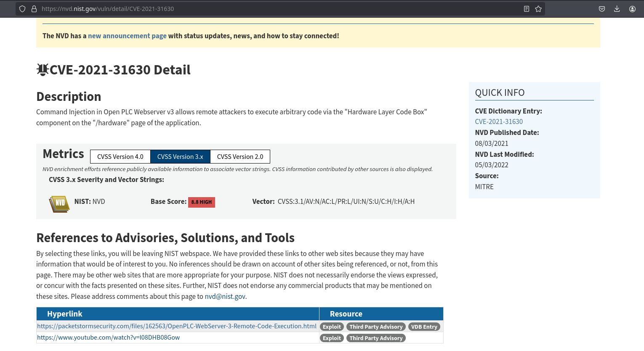Click 'CVSS 3.x Severity and Vector Strings' label
This screenshot has height=351, width=644.
click(106, 180)
